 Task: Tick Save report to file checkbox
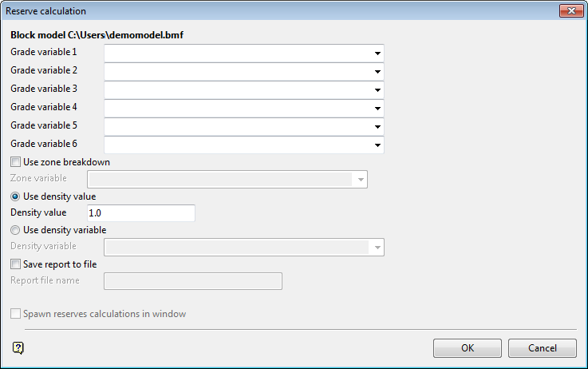15,264
